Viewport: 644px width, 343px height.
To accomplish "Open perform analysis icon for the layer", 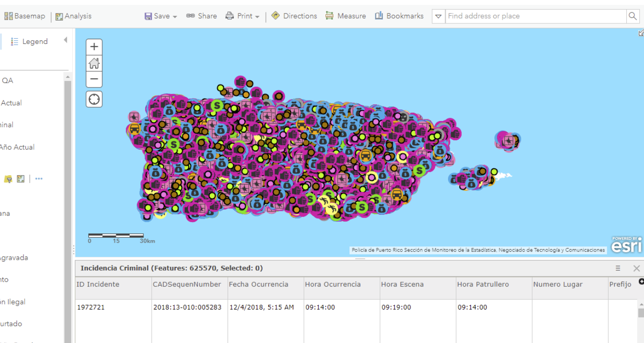I will click(21, 179).
